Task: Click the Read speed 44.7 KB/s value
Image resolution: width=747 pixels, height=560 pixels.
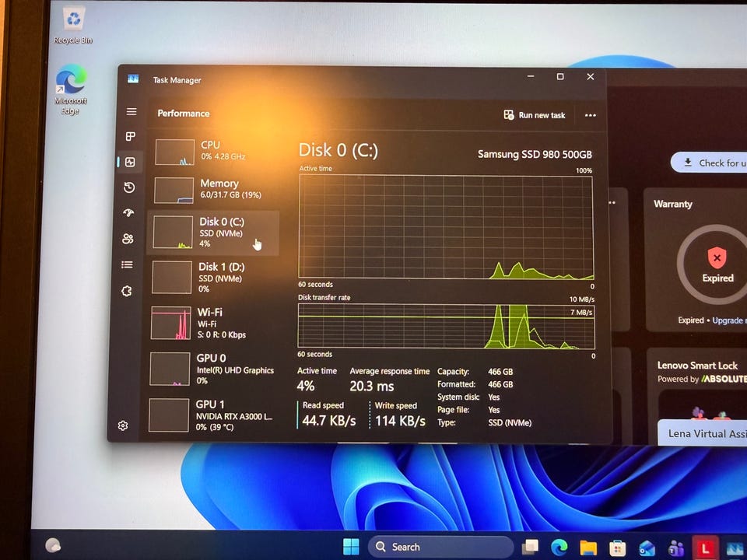Action: 328,421
